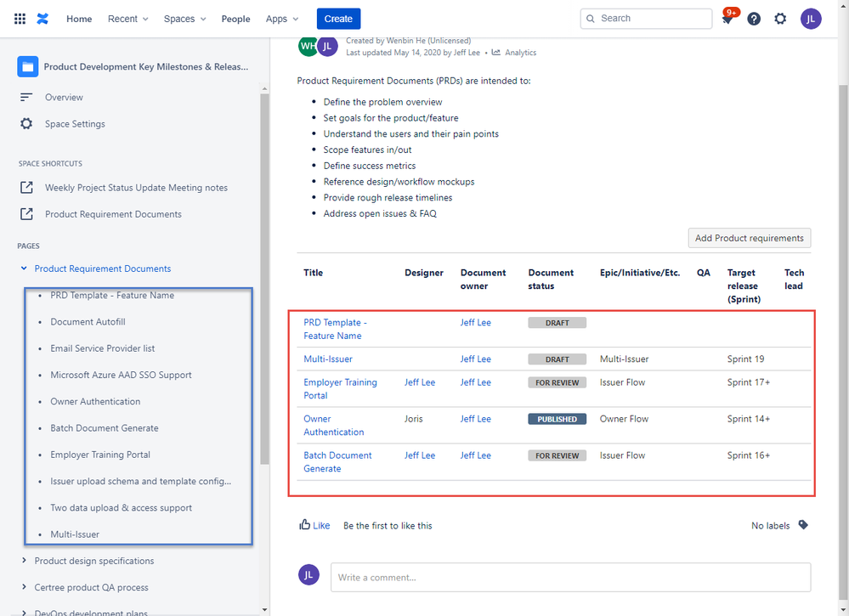Expand Product design specifications tree item
This screenshot has width=849, height=616.
pos(24,561)
